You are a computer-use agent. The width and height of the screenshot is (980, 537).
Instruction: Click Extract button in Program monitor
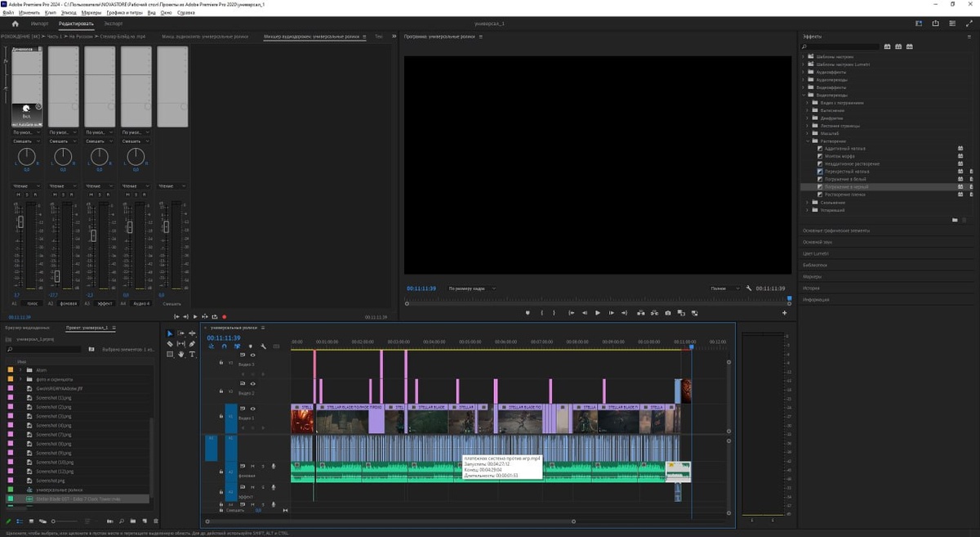point(654,312)
